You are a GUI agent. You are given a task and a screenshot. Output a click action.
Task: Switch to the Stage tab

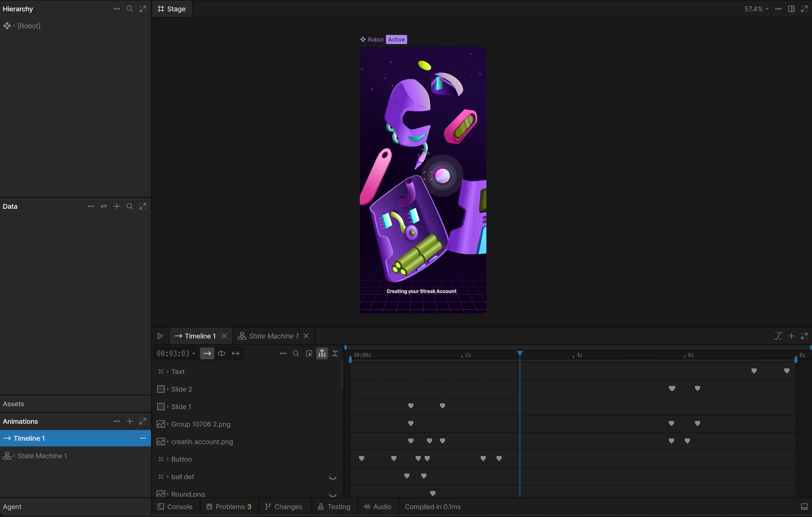pyautogui.click(x=172, y=9)
